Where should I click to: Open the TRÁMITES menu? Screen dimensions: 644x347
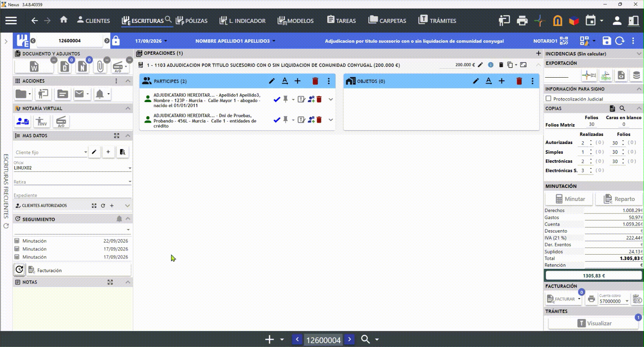tap(437, 21)
